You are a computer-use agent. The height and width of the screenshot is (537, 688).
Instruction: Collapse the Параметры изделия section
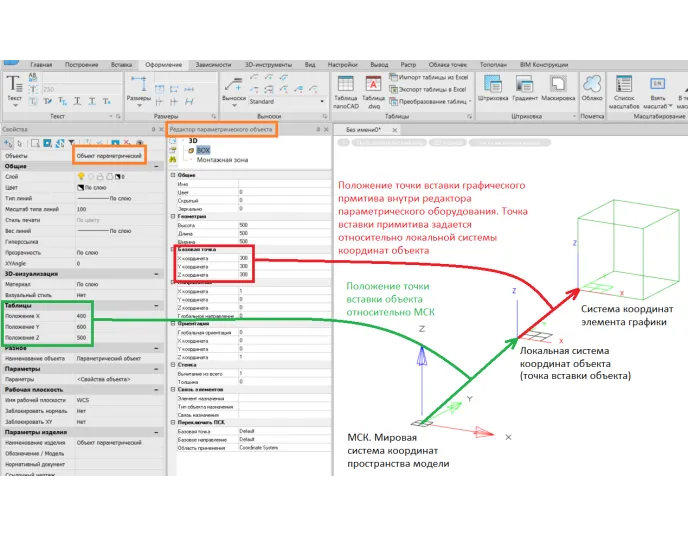(157, 432)
